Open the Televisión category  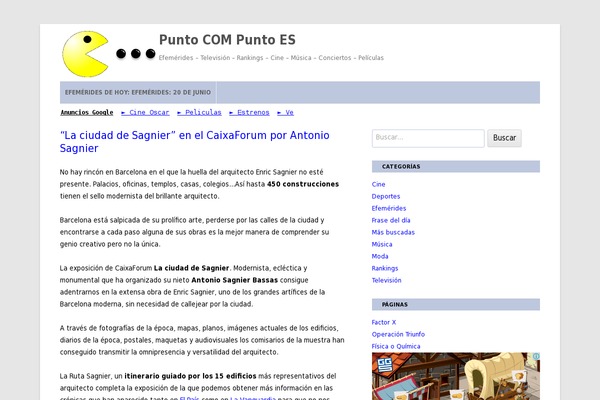pos(386,280)
